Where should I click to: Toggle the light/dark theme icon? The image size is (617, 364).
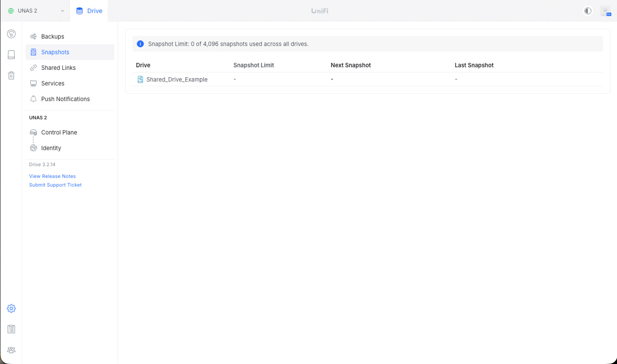point(588,11)
